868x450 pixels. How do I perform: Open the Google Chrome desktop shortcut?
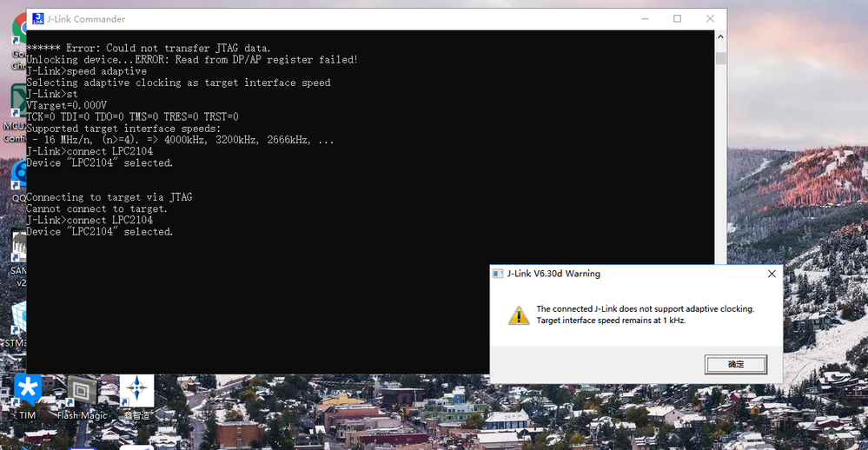click(x=19, y=42)
